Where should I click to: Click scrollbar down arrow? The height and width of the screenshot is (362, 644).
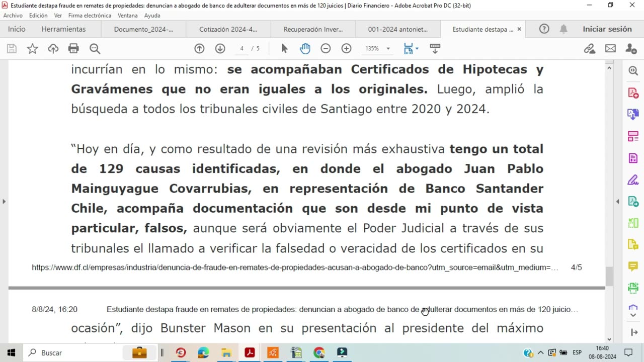(x=609, y=339)
